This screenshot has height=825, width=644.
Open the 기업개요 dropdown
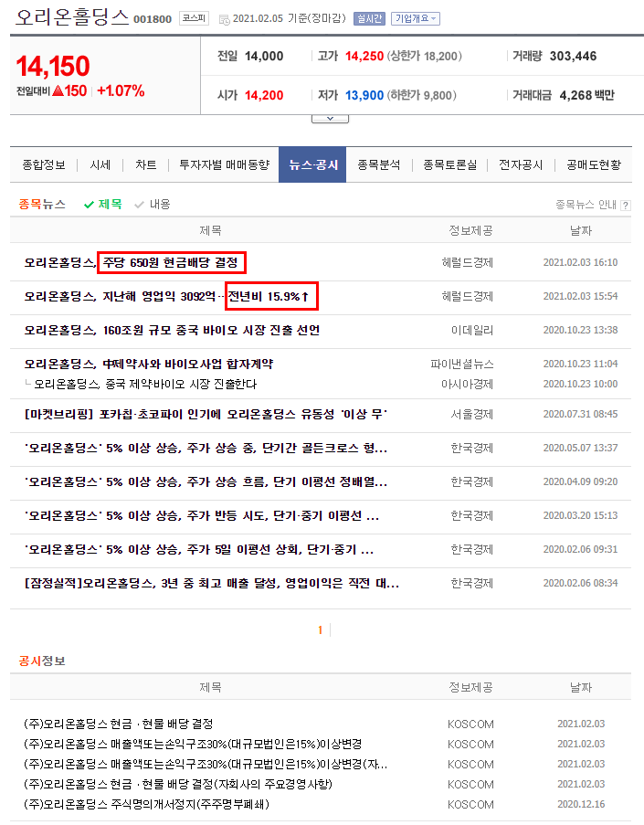click(416, 19)
